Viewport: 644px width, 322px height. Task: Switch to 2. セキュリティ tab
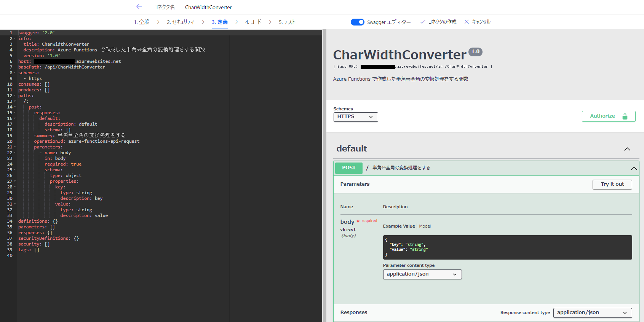point(181,22)
